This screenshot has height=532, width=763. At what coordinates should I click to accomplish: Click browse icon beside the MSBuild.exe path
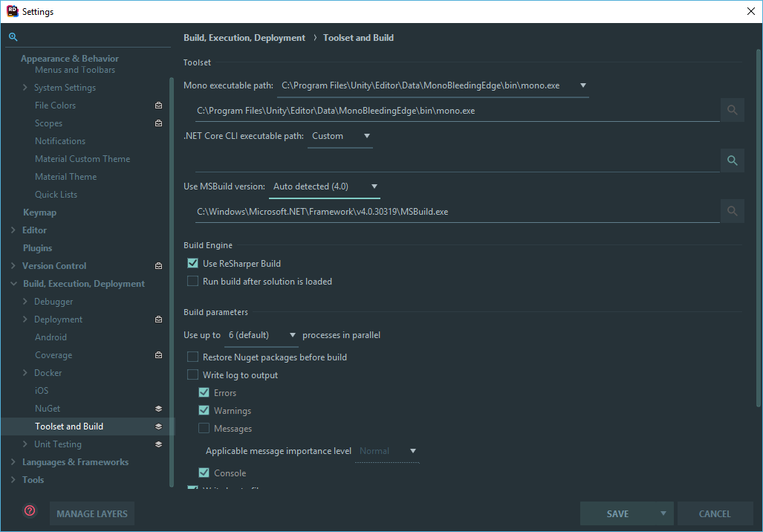pyautogui.click(x=732, y=211)
